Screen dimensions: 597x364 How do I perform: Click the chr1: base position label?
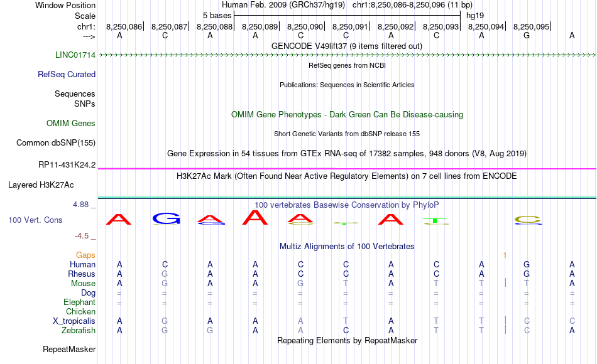coord(86,26)
